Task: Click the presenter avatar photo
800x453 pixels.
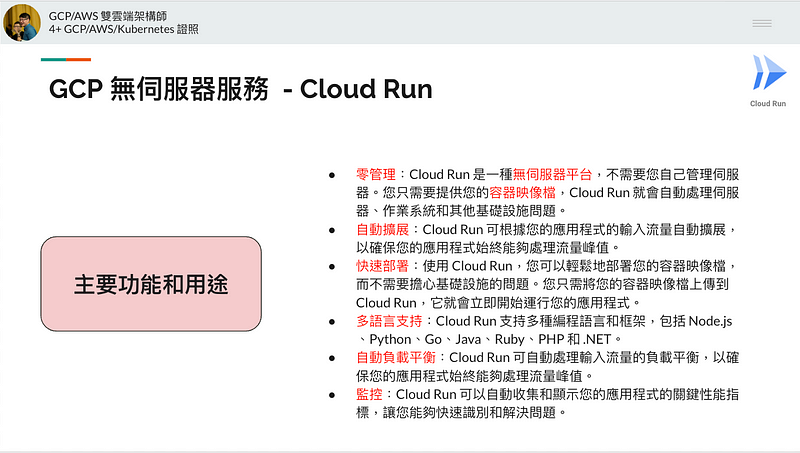Action: [21, 22]
